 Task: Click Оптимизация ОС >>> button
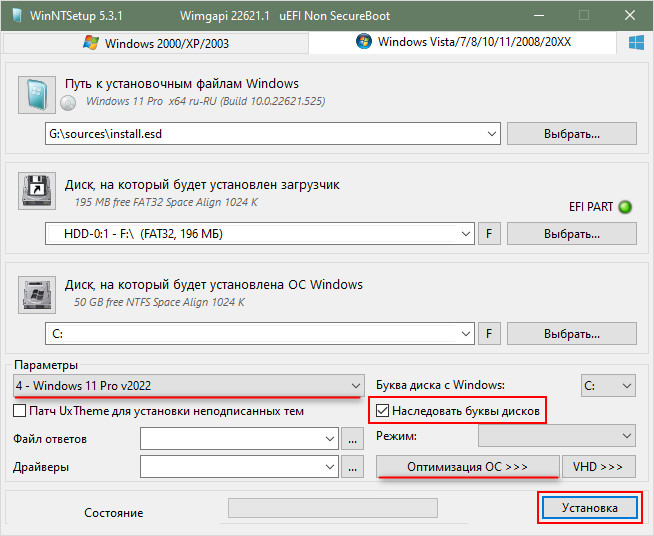point(468,466)
